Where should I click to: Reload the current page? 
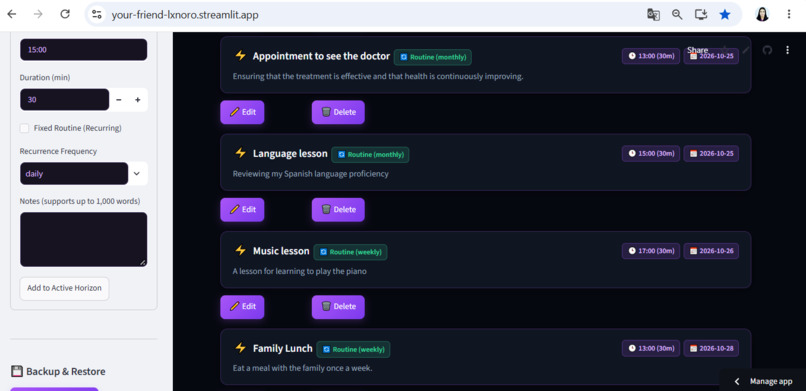[x=65, y=14]
